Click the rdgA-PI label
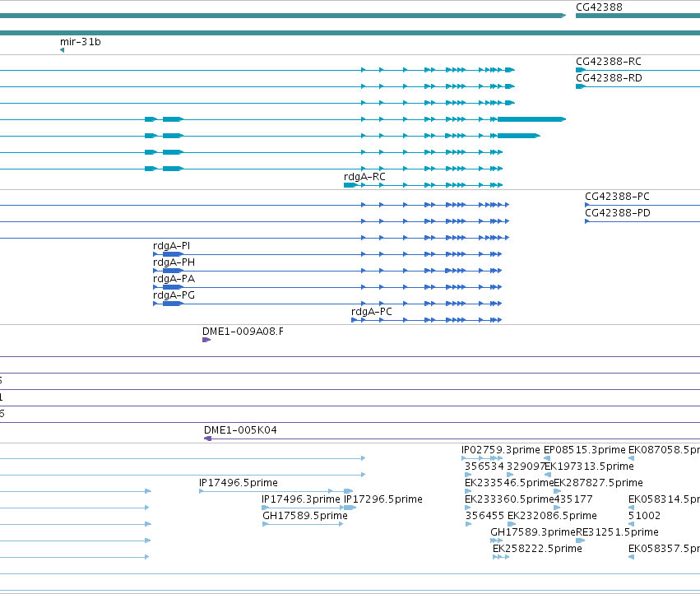Viewport: 700px width, 594px height. 171,246
